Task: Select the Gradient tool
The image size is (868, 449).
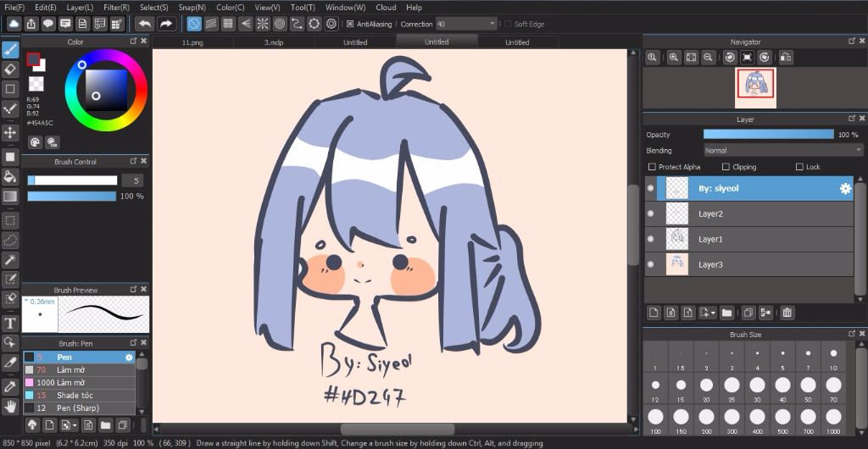Action: point(10,196)
